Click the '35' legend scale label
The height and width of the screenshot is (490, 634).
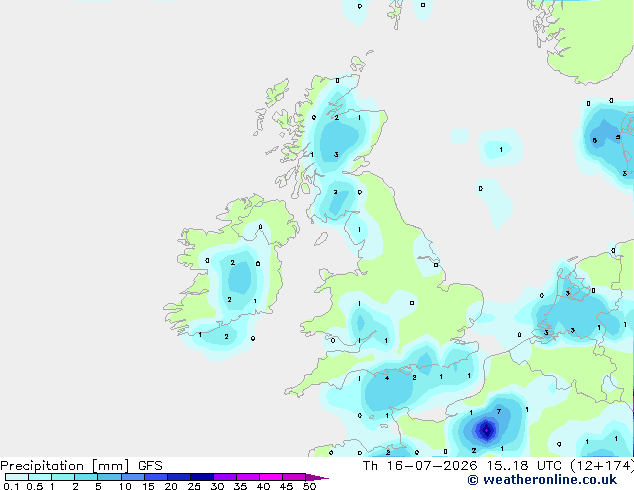240,486
